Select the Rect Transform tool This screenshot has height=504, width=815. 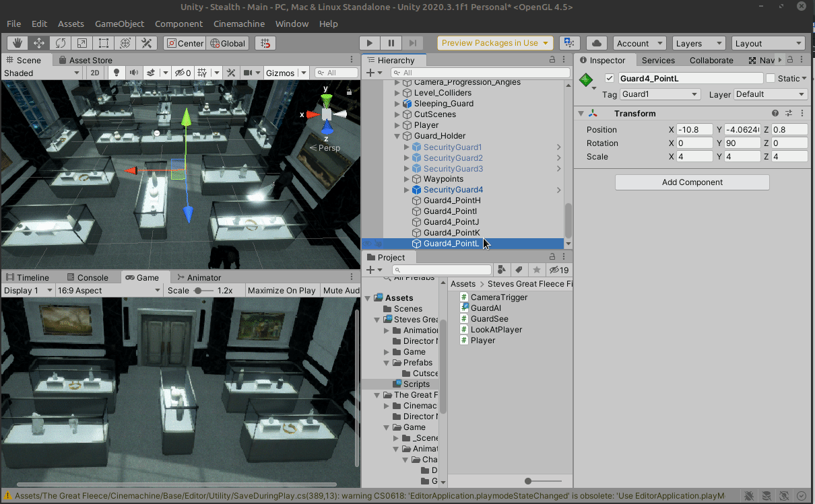coord(103,43)
